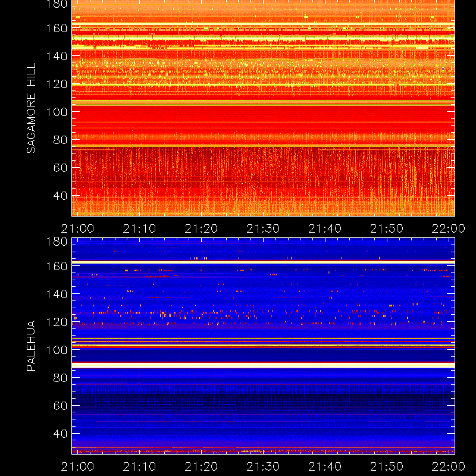This screenshot has width=476, height=476.
Task: Select the 160 tick label on Sagamore Hill plot
Action: 57,28
